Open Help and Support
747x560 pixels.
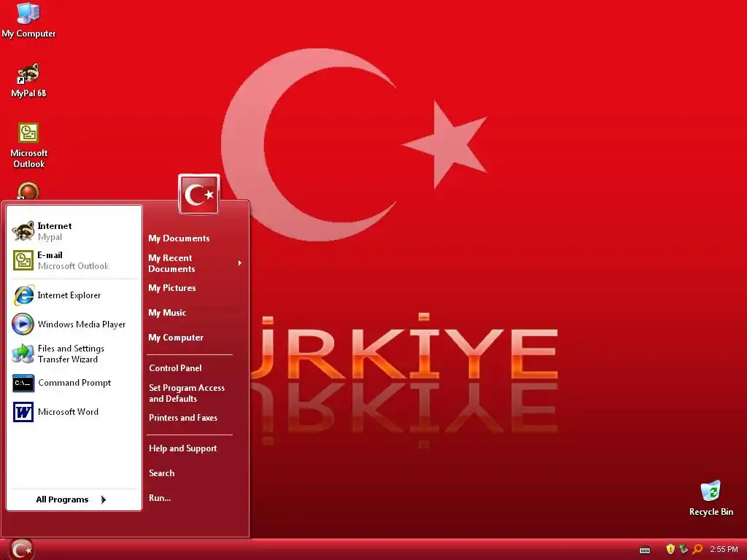(x=183, y=448)
